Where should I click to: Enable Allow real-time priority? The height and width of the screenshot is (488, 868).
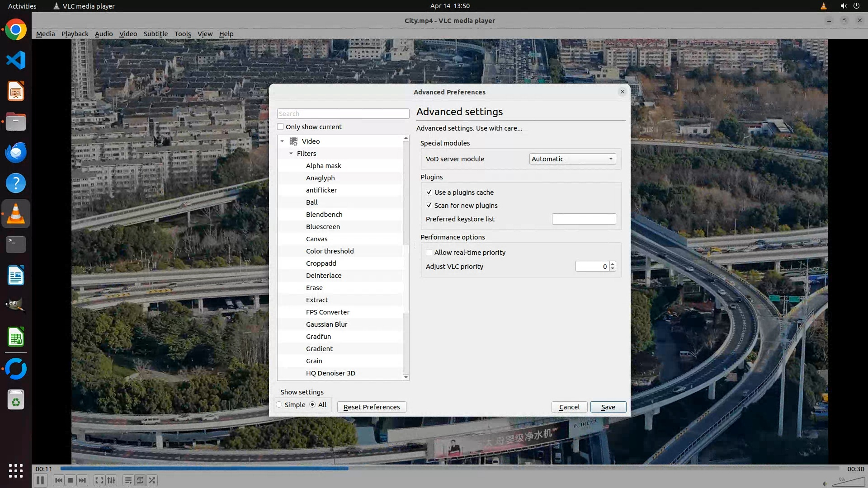click(x=429, y=253)
